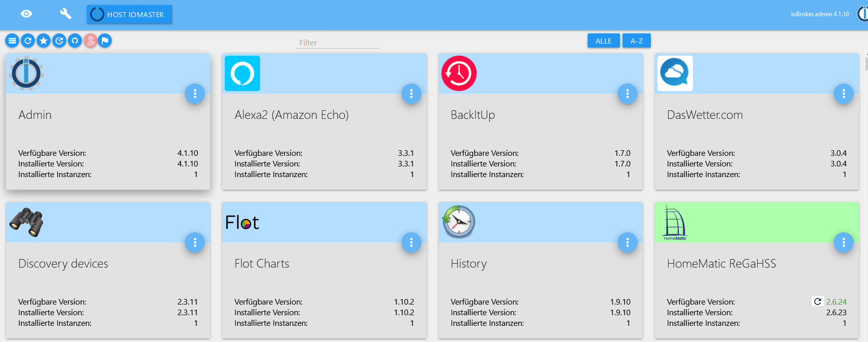
Task: Click the Alexa2 ring logo
Action: pos(242,73)
